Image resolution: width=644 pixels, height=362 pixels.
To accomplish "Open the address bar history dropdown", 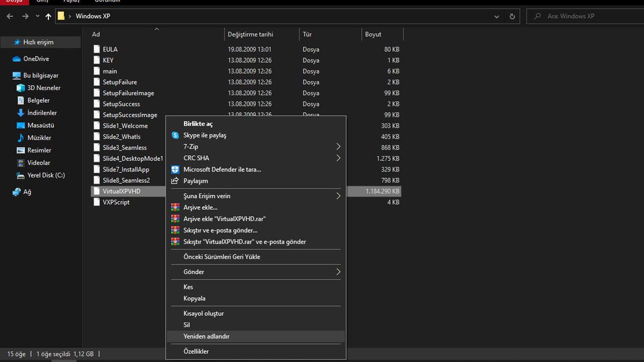I will click(x=496, y=16).
